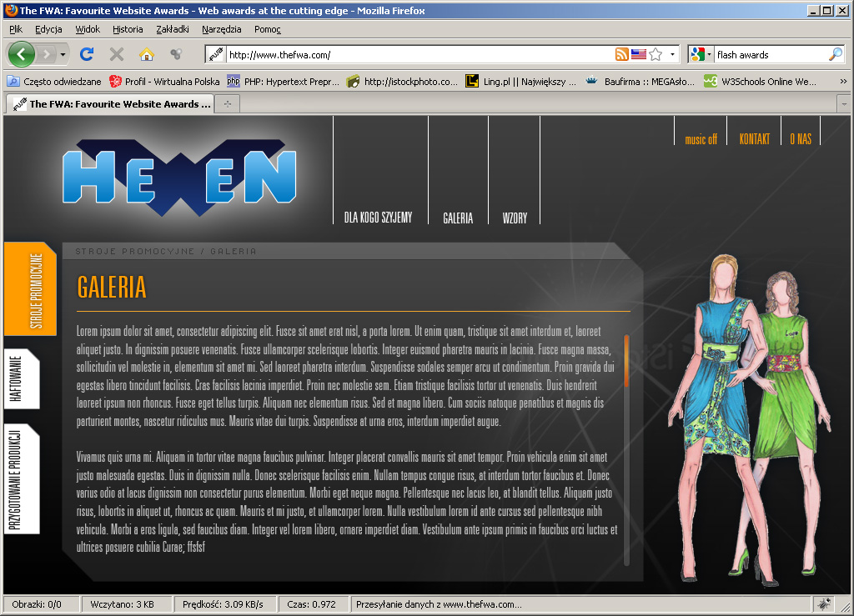Show more bookmarks via toolbar chevron
This screenshot has height=616, width=854.
click(x=843, y=81)
